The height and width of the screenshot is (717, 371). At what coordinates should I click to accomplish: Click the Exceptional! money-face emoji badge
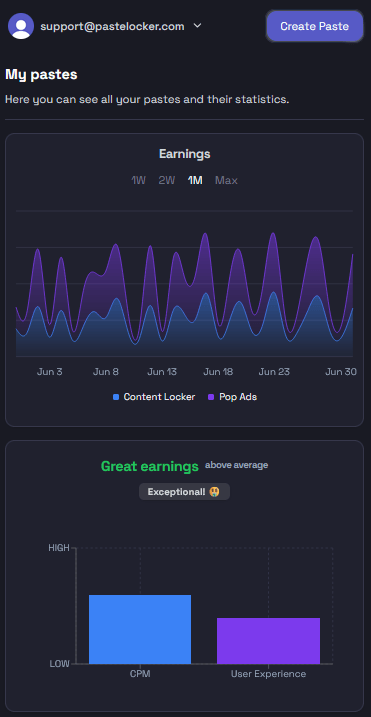[184, 492]
